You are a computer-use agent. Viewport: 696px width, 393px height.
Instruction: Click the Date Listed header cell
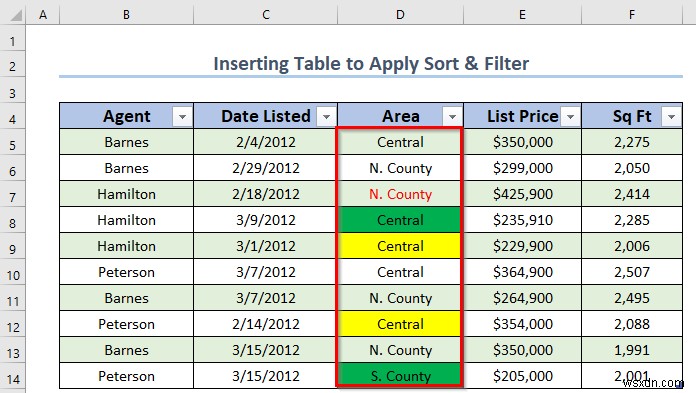tap(265, 116)
